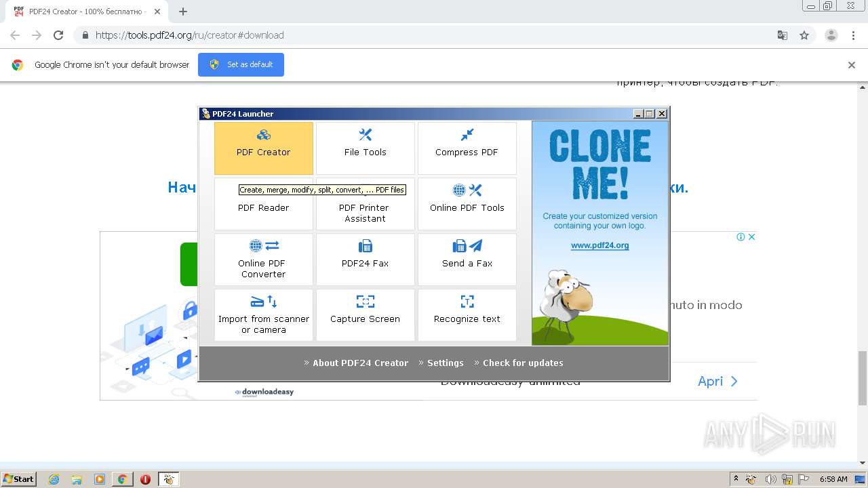Viewport: 868px width, 488px height.
Task: Click the taskbar clock showing 6:58 AM
Action: [x=833, y=479]
